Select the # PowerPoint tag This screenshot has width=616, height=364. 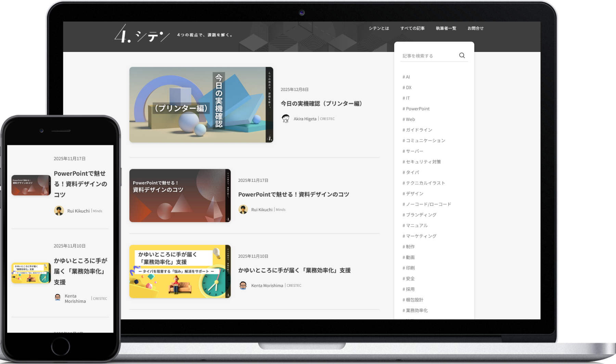[x=416, y=109]
